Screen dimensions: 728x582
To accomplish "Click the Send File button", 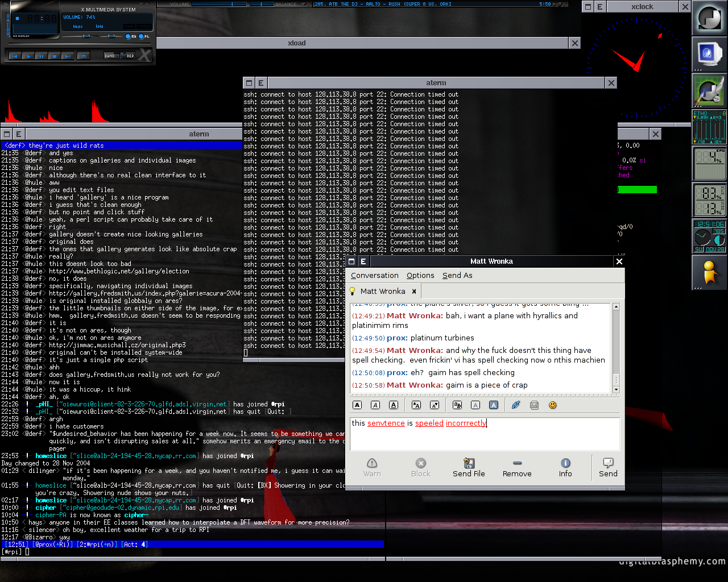I will coord(469,468).
